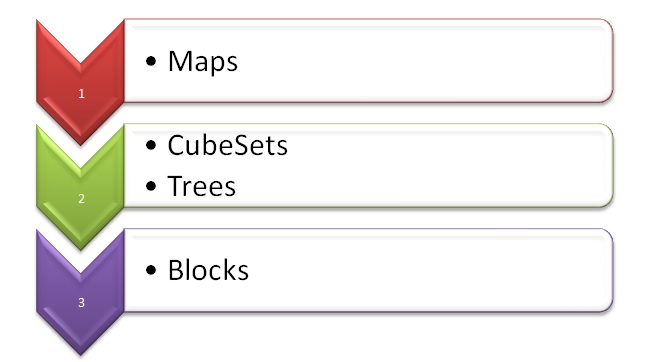Click the number 2 label
Viewport: 657px width, 362px height.
(x=81, y=198)
